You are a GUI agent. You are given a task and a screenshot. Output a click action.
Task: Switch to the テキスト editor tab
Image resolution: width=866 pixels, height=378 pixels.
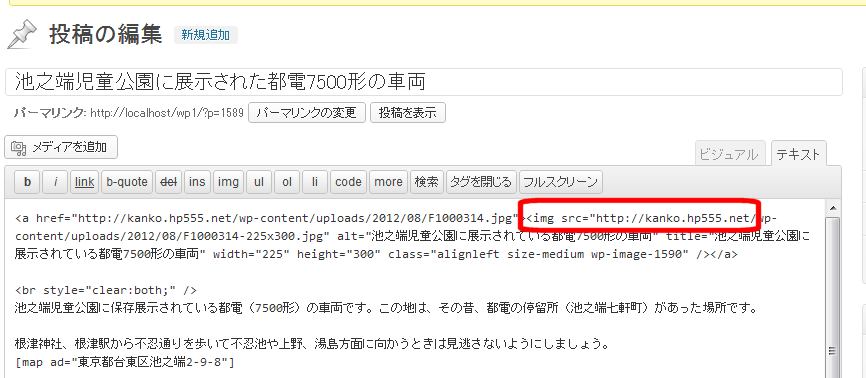pos(799,154)
